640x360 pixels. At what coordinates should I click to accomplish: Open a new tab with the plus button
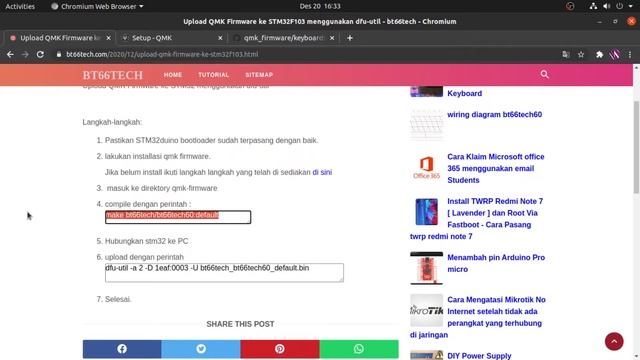click(x=350, y=38)
